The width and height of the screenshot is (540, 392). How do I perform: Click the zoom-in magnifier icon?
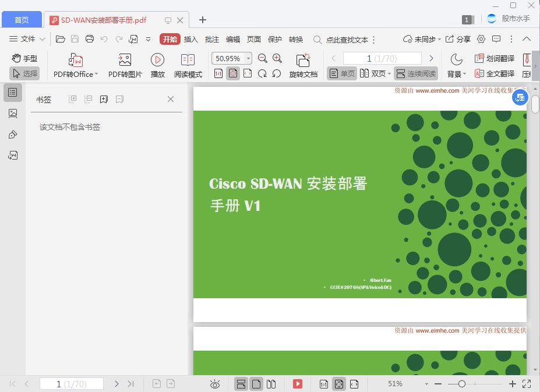277,58
